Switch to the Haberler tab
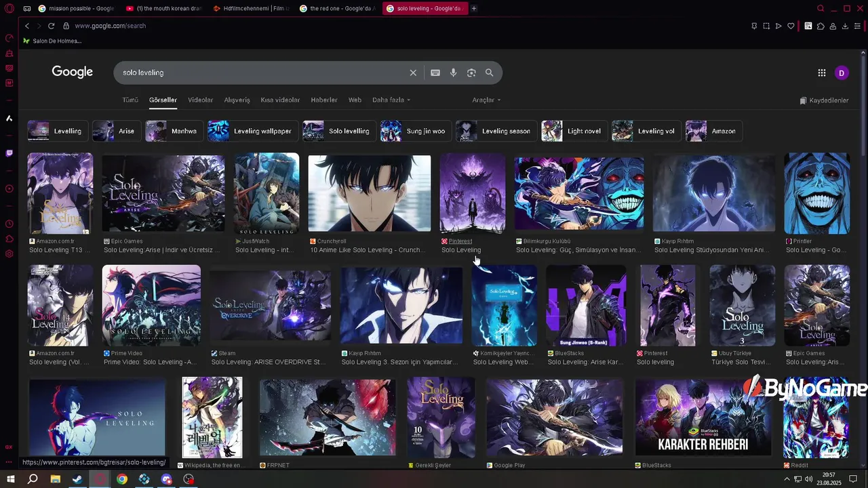This screenshot has height=488, width=868. [x=324, y=100]
